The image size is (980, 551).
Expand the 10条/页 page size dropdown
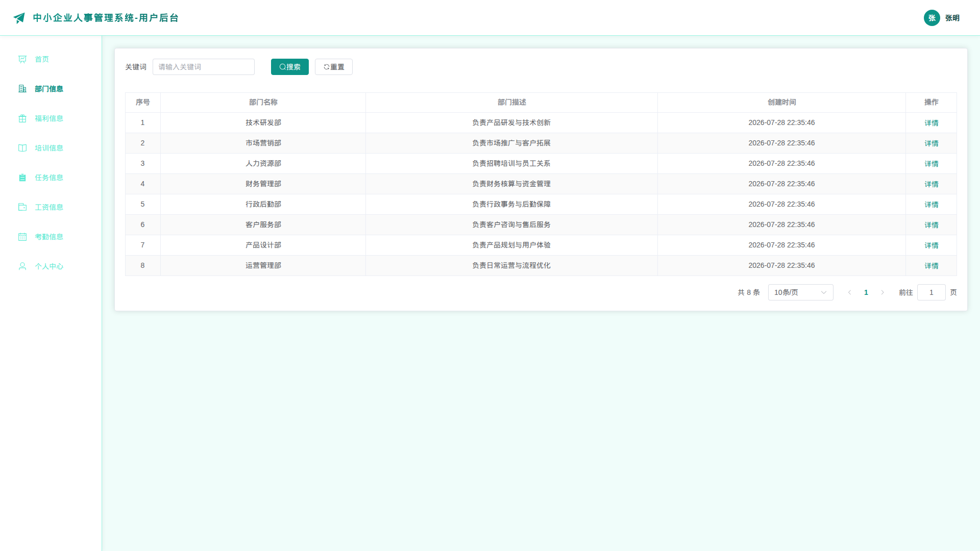(x=800, y=292)
